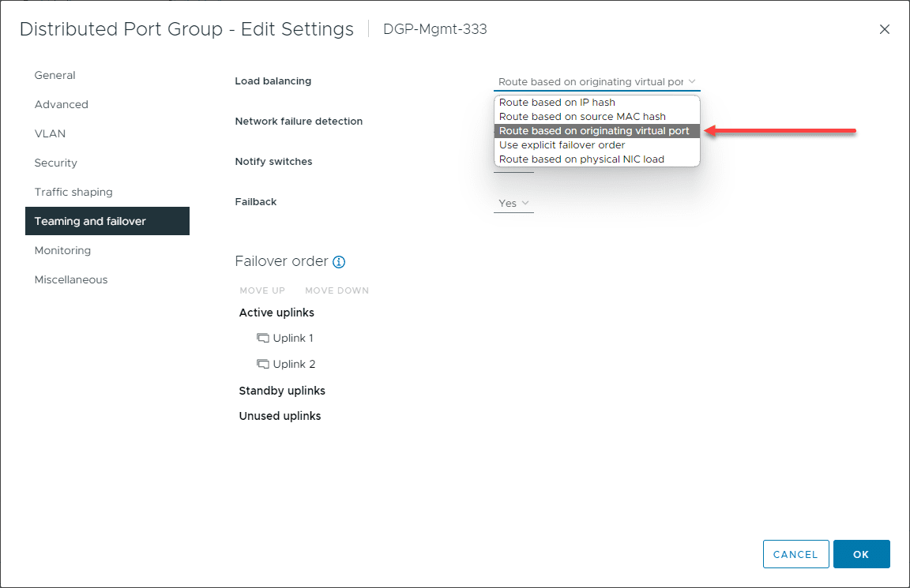Click the Failover order info icon
Image resolution: width=910 pixels, height=588 pixels.
tap(339, 261)
